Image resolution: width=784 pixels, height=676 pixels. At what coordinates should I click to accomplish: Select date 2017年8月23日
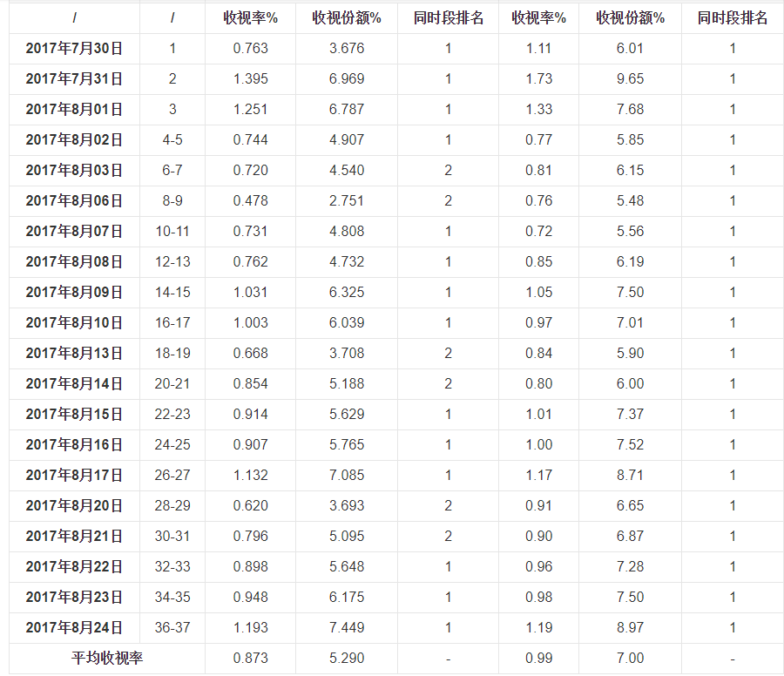(74, 598)
